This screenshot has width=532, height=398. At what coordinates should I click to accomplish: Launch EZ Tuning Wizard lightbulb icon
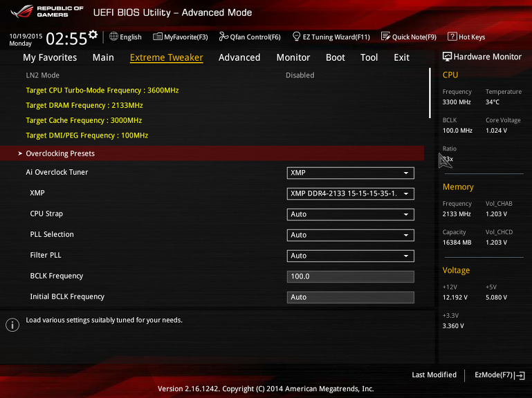coord(296,36)
